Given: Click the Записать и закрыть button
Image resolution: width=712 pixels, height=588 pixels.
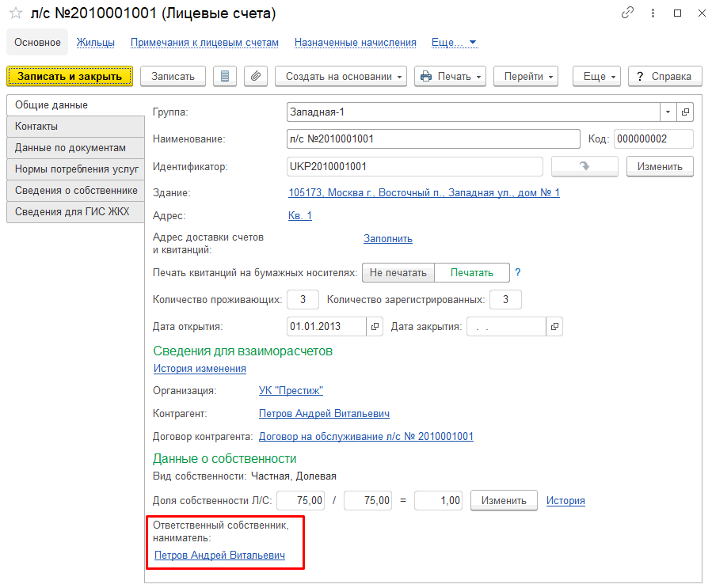Looking at the screenshot, I should pos(70,76).
